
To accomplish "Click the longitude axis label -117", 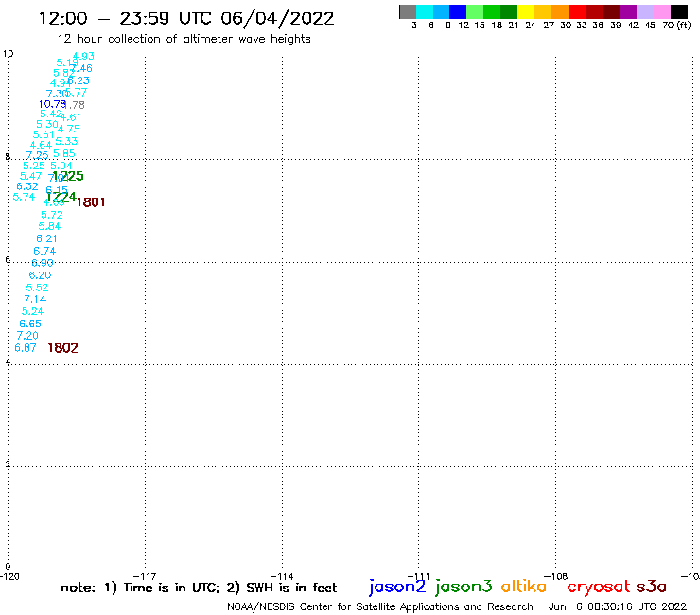I will [x=145, y=576].
